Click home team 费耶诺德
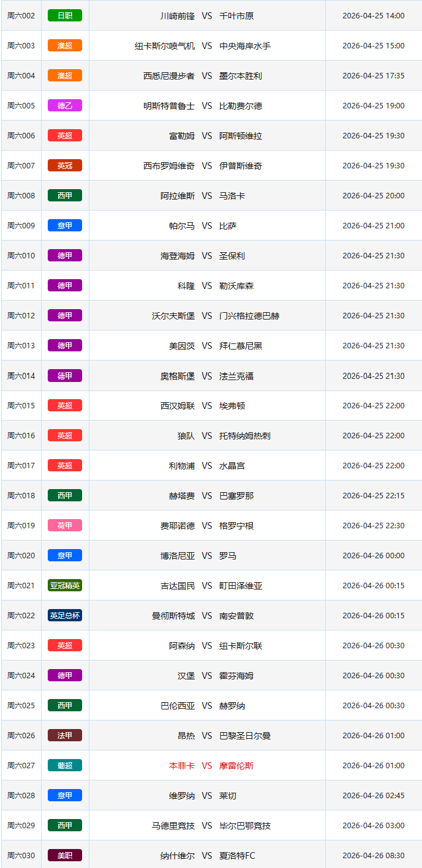 178,526
